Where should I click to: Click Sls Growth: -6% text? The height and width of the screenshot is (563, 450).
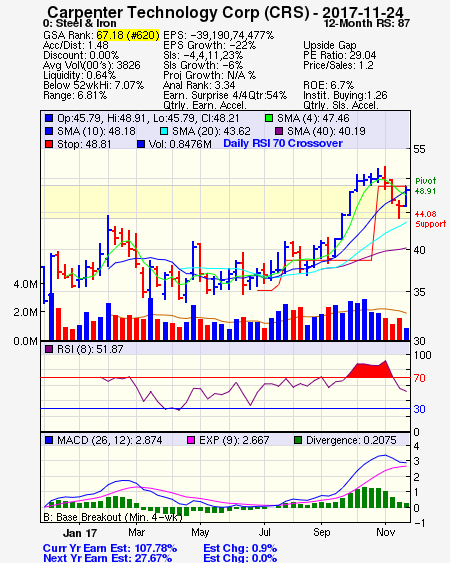[x=203, y=65]
